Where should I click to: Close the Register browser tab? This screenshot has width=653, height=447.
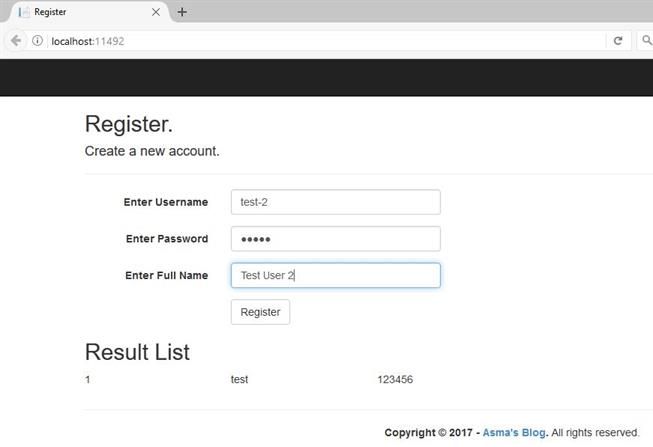pos(156,13)
